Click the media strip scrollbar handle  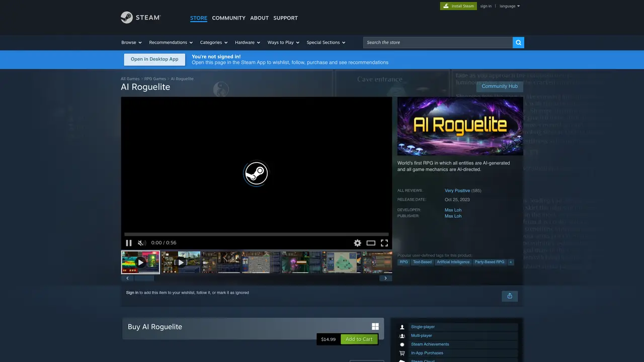[144, 278]
